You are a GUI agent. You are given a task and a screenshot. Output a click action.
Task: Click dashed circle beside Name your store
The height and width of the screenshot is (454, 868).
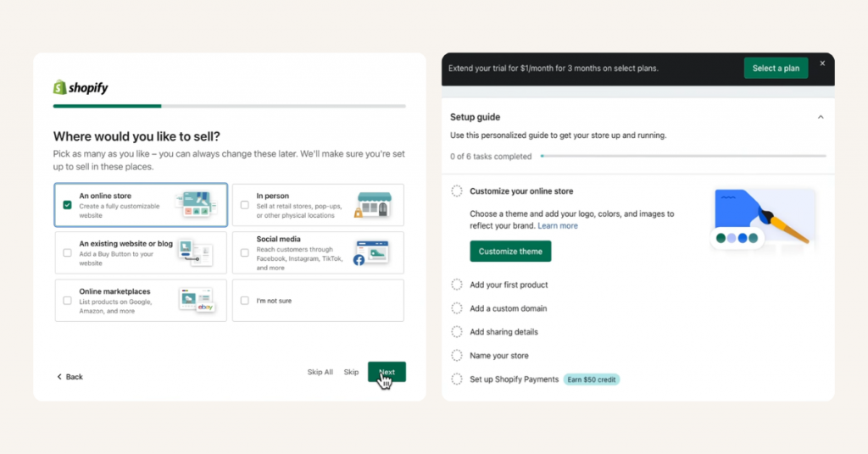[457, 356]
